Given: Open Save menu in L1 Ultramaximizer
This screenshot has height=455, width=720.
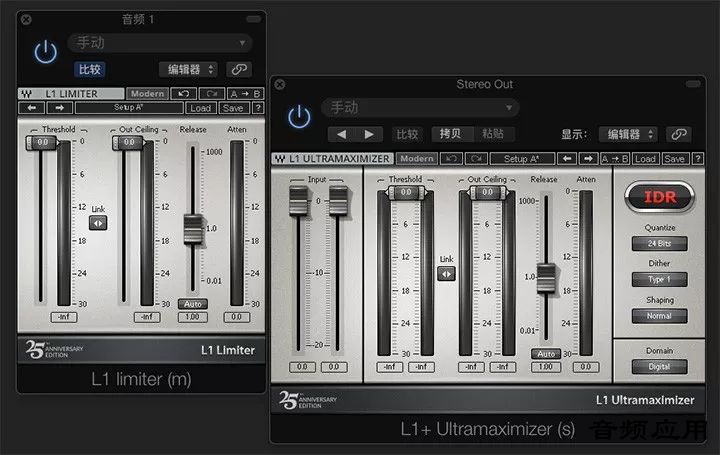Looking at the screenshot, I should (x=675, y=159).
